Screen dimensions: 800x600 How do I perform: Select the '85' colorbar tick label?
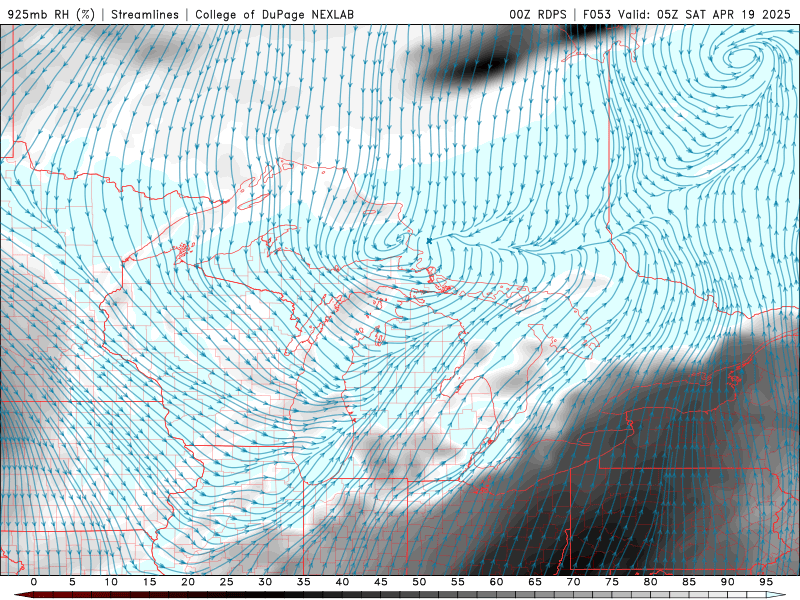[x=689, y=582]
